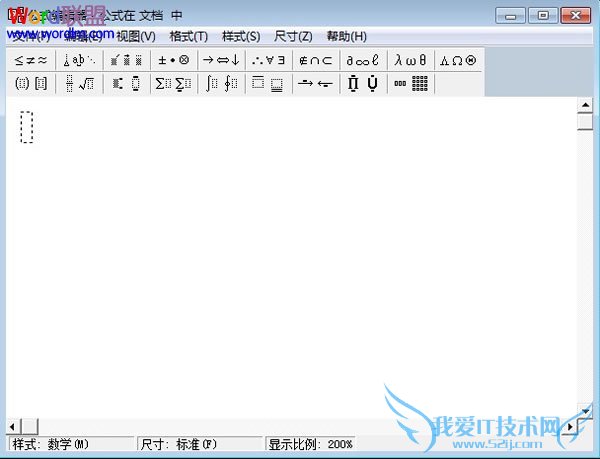
Task: Open the operator symbols palette (±•⊗)
Action: pos(174,60)
